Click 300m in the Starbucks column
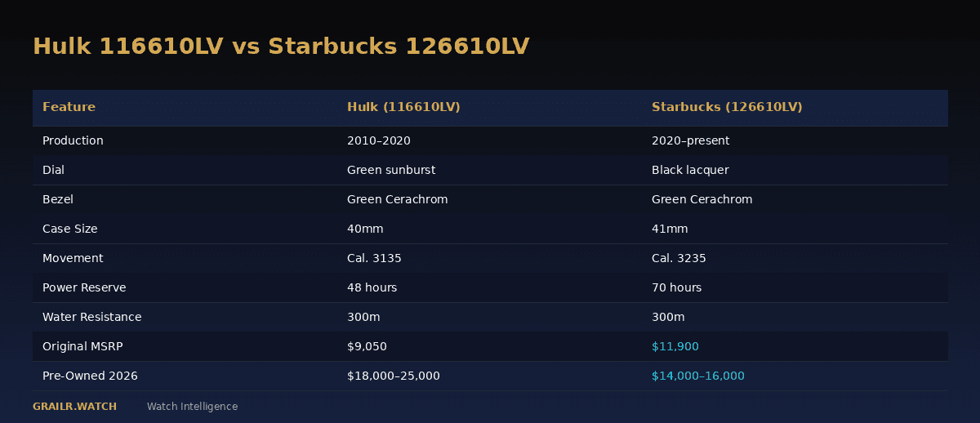980x423 pixels. click(668, 317)
